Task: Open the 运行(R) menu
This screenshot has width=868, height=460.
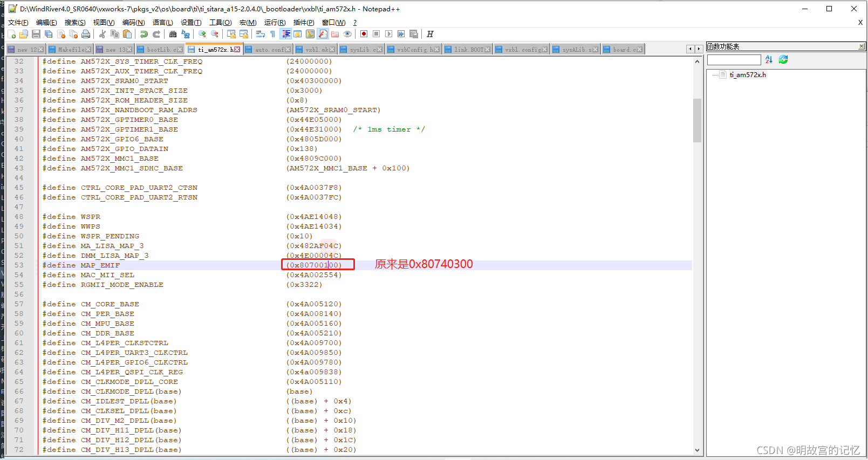Action: click(275, 22)
